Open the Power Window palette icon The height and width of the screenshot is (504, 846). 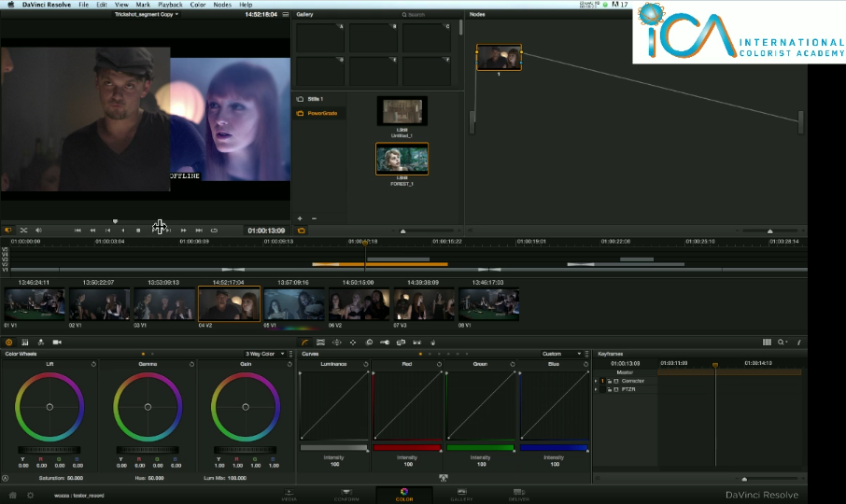pos(337,343)
